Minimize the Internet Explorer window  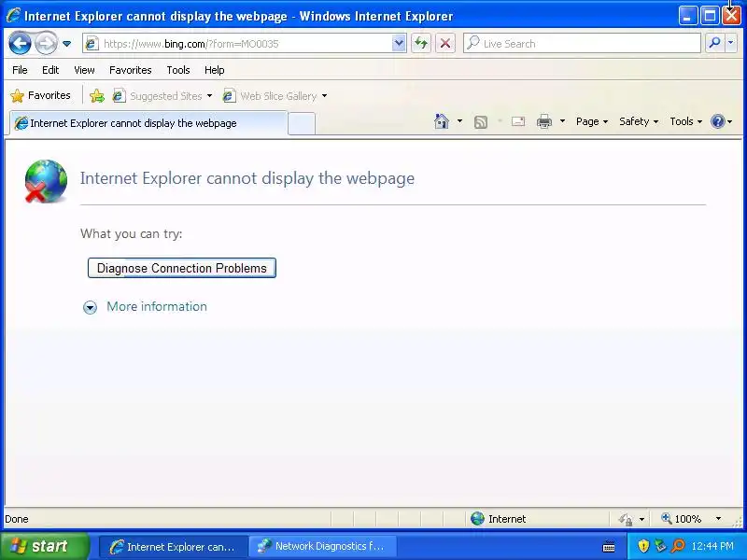point(687,17)
